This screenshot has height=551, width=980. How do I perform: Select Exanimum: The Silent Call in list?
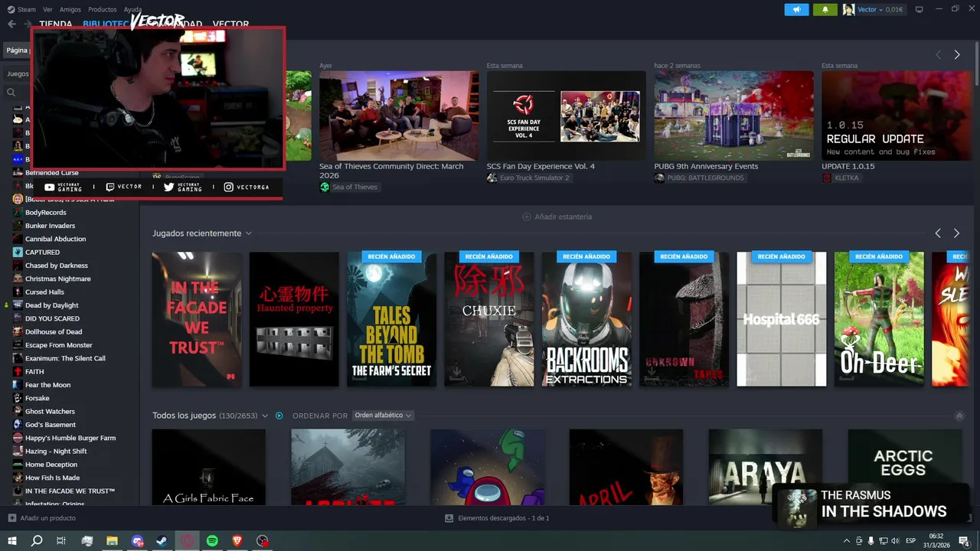[65, 358]
